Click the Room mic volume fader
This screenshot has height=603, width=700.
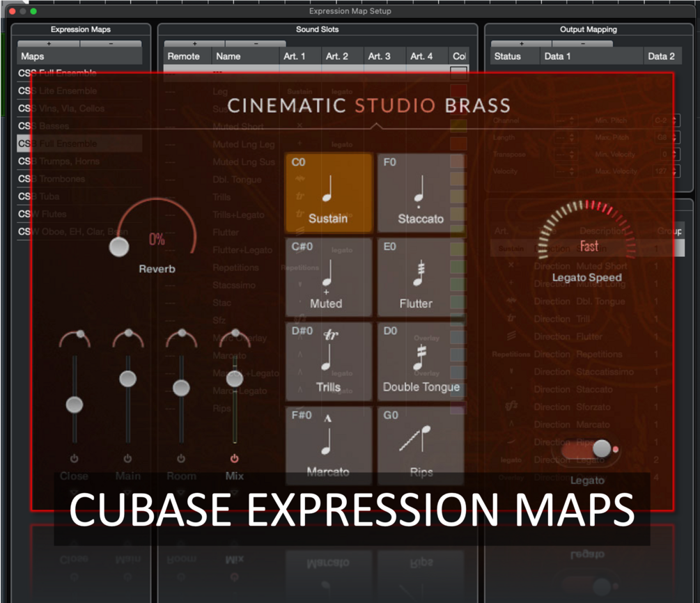181,388
